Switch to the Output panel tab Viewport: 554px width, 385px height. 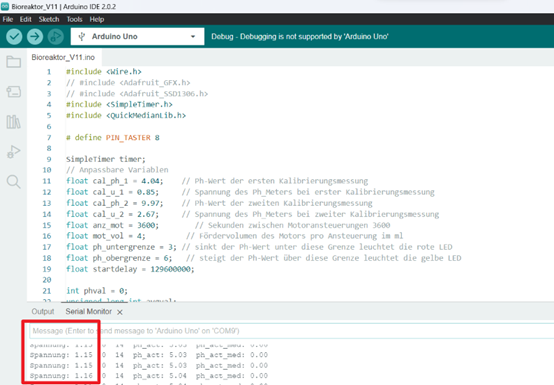tap(43, 312)
